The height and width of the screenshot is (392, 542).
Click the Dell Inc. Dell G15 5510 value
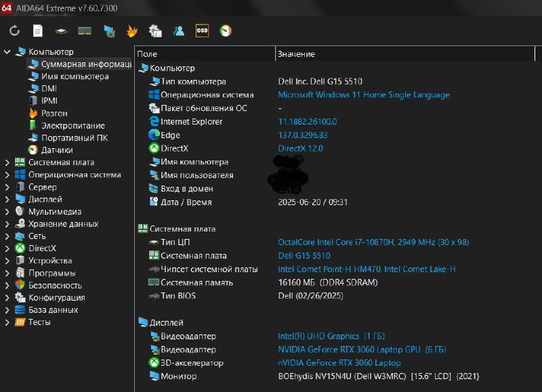pyautogui.click(x=320, y=81)
